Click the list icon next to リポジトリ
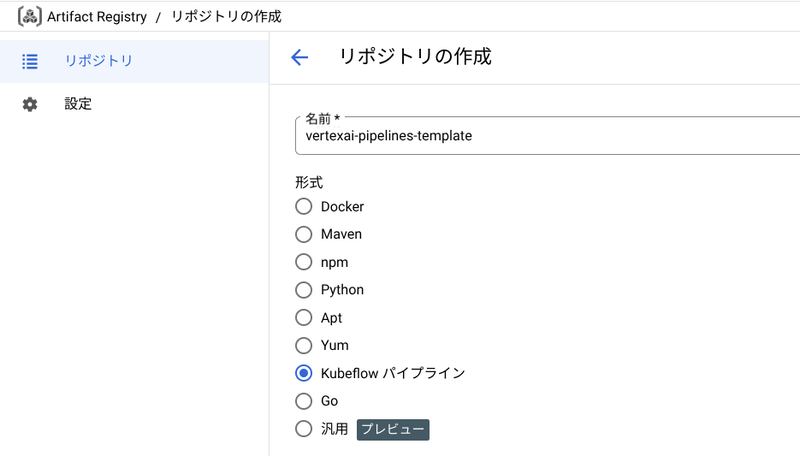Image resolution: width=800 pixels, height=456 pixels. (30, 61)
